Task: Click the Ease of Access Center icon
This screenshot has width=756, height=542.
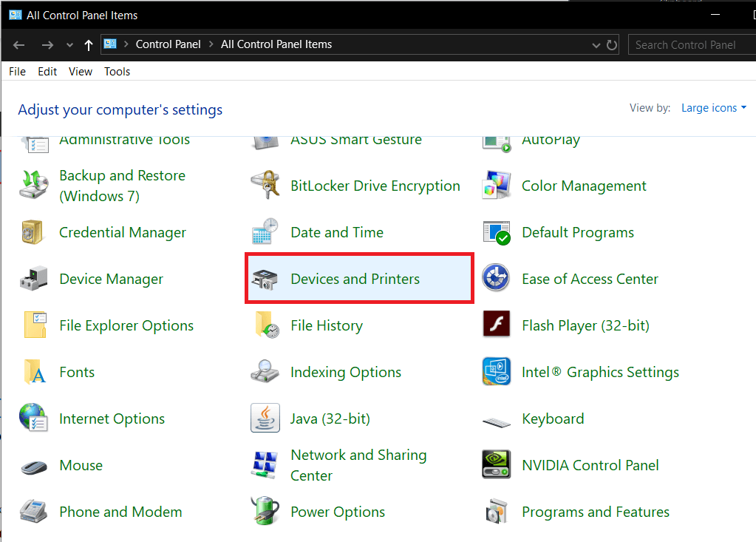Action: [496, 280]
